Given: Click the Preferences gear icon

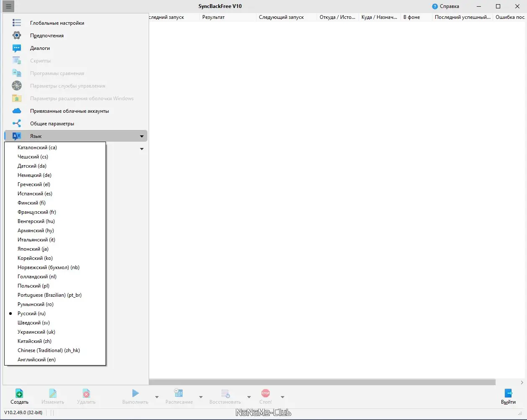Looking at the screenshot, I should (x=17, y=35).
